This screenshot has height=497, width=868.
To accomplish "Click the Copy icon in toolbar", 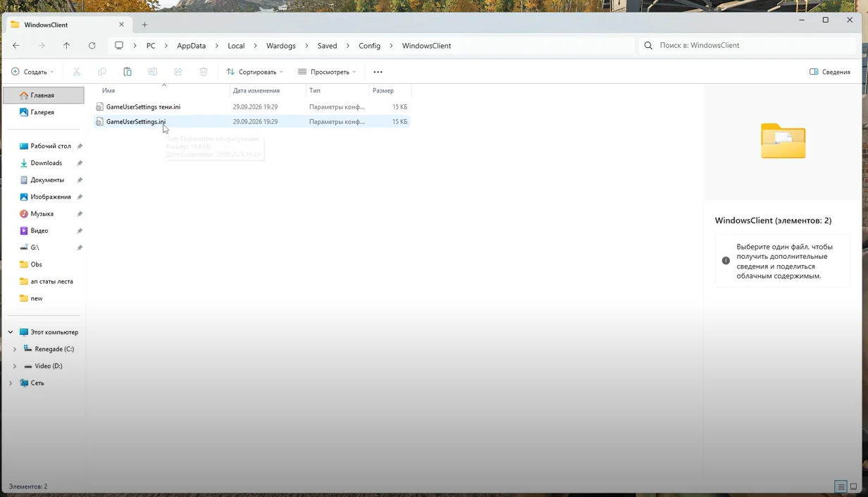I will [102, 72].
